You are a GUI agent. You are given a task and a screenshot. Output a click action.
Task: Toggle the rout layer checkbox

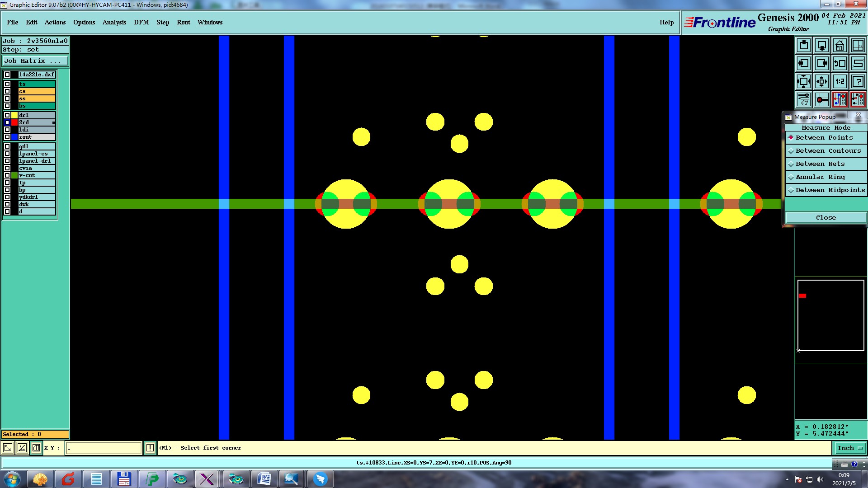pos(7,137)
